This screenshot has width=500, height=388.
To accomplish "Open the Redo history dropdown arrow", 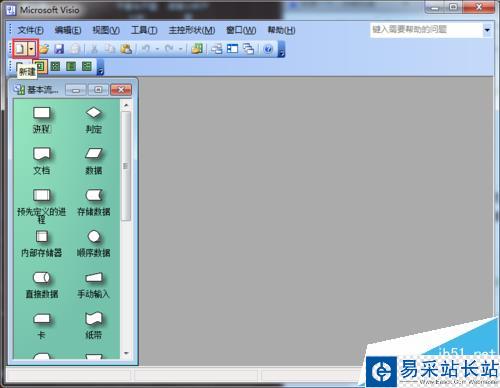I will tap(180, 49).
